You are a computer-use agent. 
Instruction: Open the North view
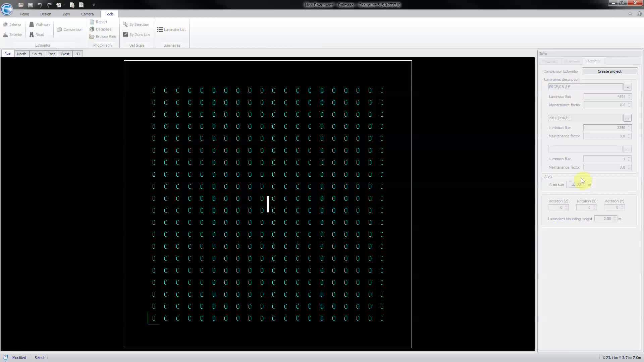[x=21, y=54]
